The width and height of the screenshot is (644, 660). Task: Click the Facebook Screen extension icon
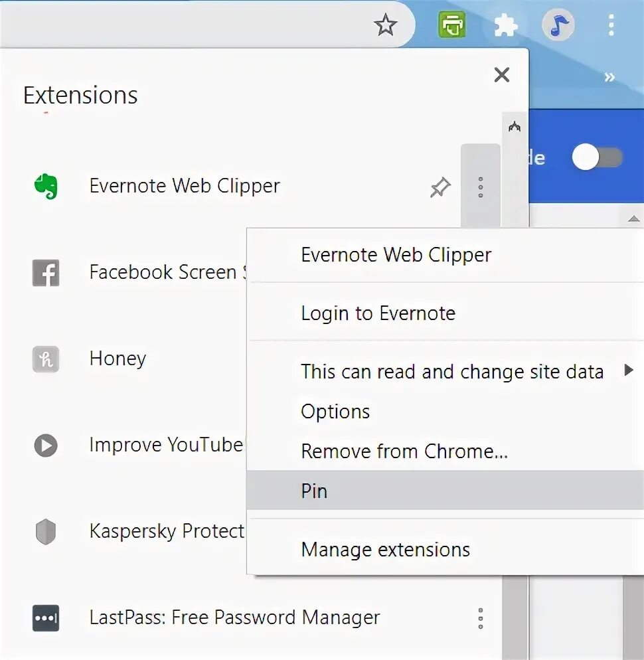point(46,273)
